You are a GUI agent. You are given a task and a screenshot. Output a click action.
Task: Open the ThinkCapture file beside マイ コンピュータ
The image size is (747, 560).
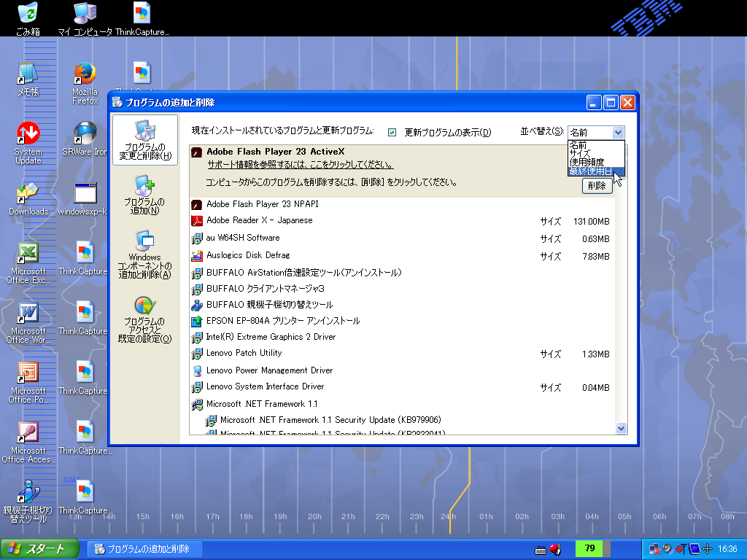pyautogui.click(x=142, y=19)
